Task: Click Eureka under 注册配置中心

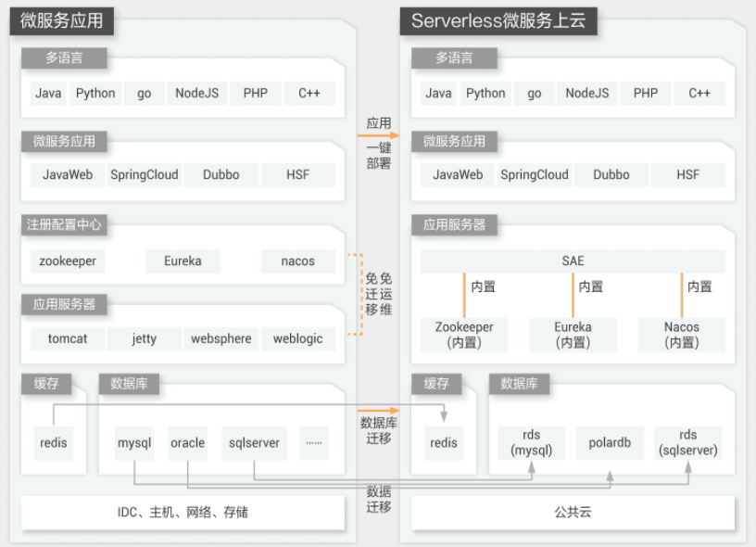Action: [183, 261]
